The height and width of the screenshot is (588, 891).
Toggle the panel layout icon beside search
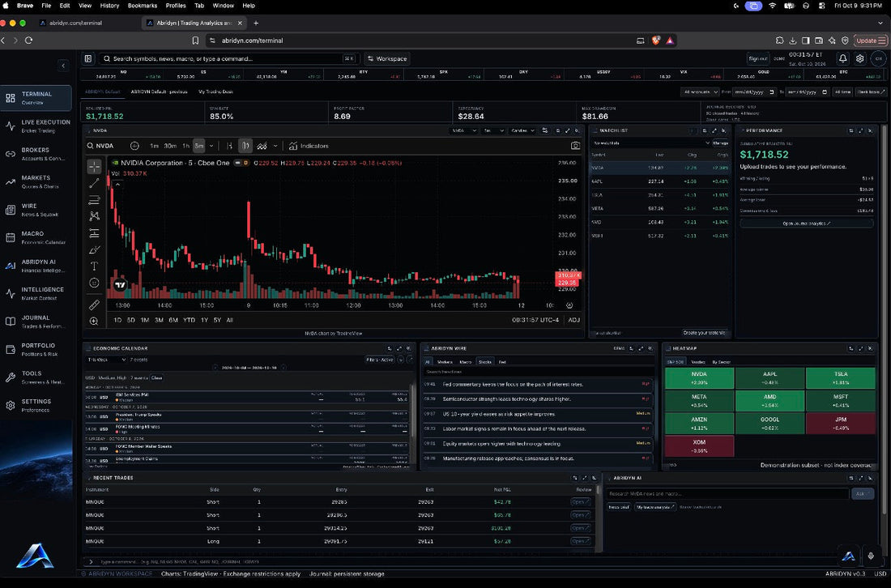tap(88, 58)
